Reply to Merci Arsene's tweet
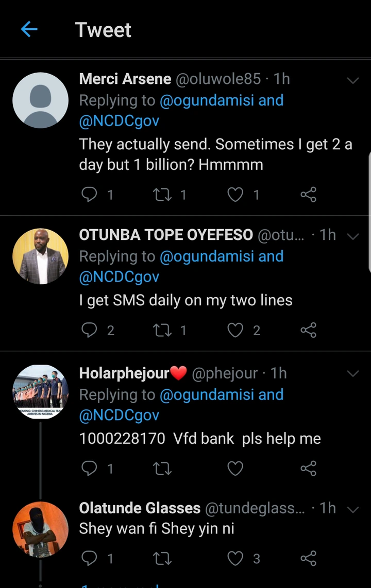 [90, 194]
